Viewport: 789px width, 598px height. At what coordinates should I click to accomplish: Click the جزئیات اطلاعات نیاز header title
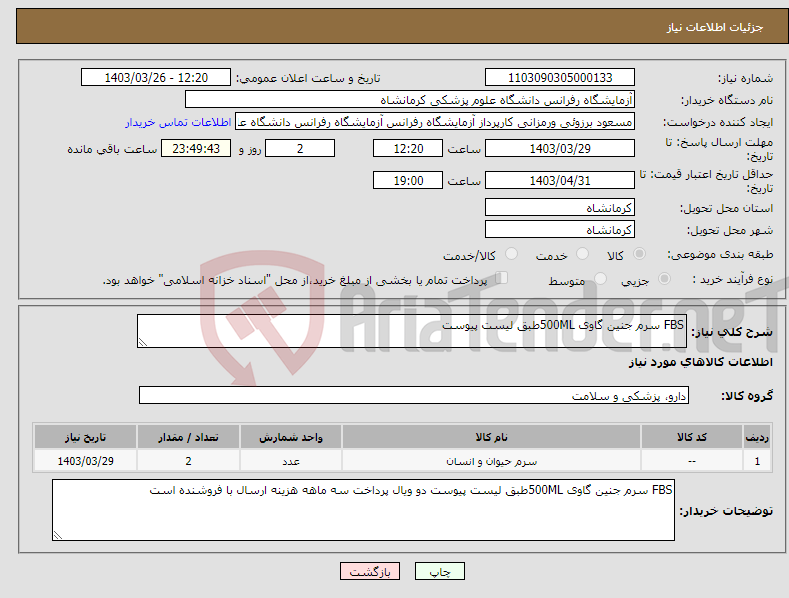pyautogui.click(x=715, y=27)
